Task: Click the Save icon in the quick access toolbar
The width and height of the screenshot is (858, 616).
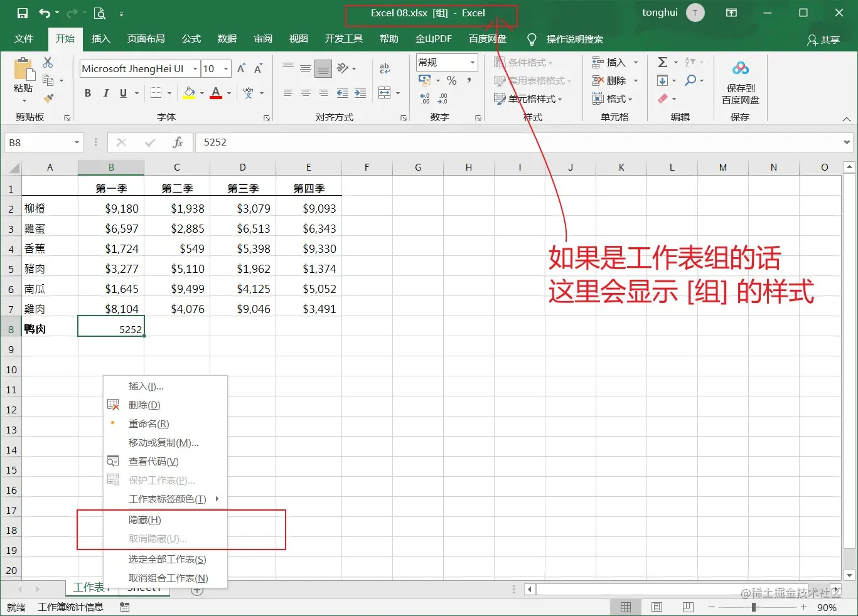Action: 23,13
